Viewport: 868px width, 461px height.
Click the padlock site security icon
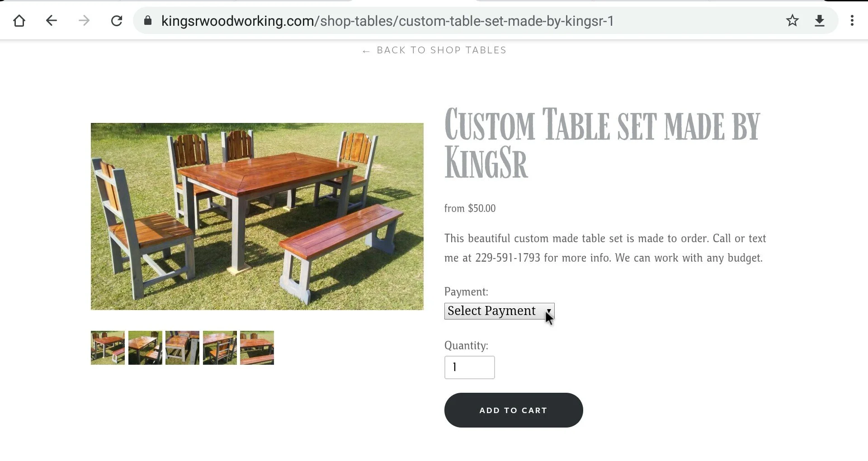147,21
